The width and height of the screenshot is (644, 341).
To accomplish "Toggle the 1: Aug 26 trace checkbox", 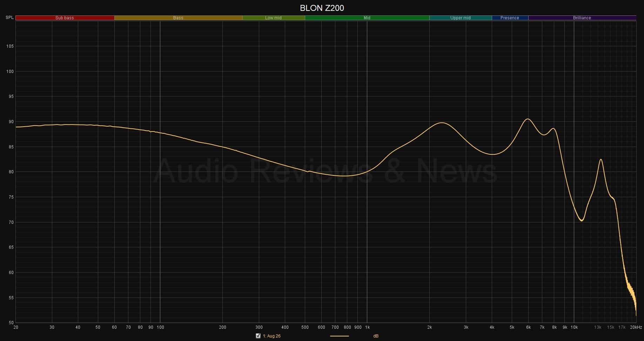I will point(258,336).
